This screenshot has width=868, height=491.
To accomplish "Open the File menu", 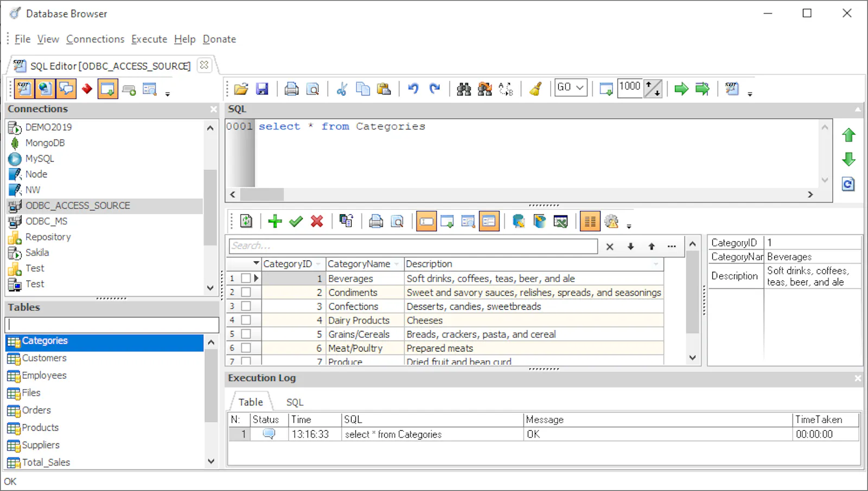I will pyautogui.click(x=22, y=39).
